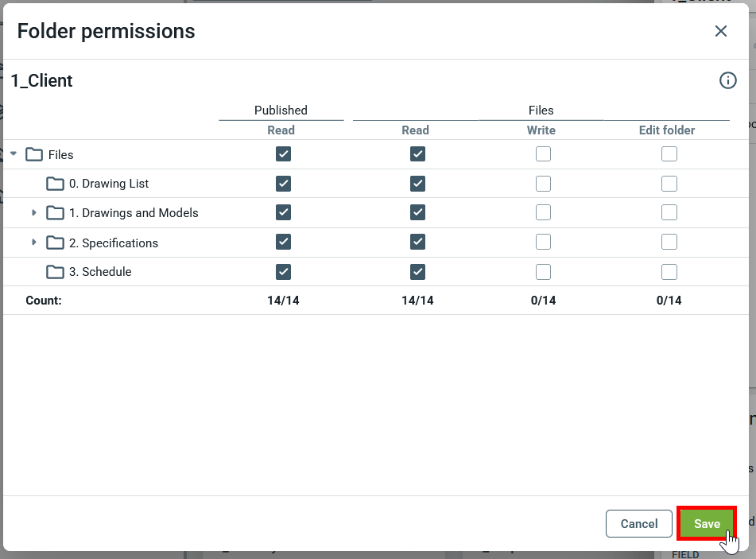Screen dimensions: 756x559
Task: Uncheck Files Read for 2. Specifications
Action: 417,243
